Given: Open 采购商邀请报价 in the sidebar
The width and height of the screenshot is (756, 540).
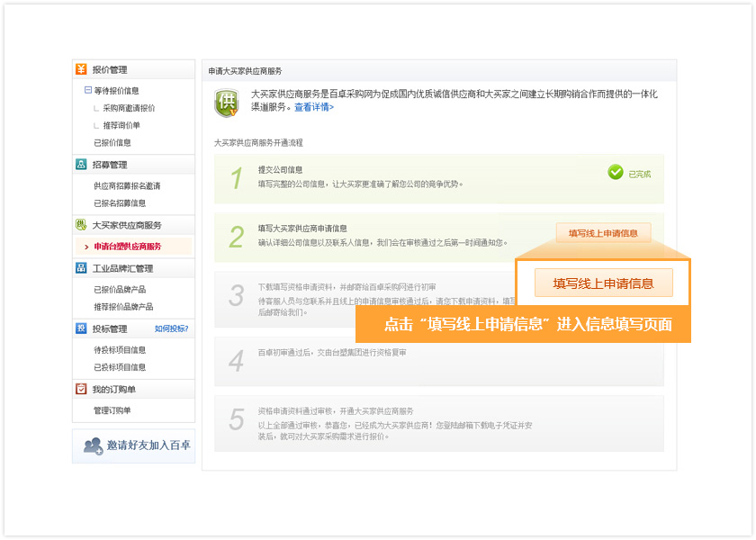Looking at the screenshot, I should tap(129, 108).
